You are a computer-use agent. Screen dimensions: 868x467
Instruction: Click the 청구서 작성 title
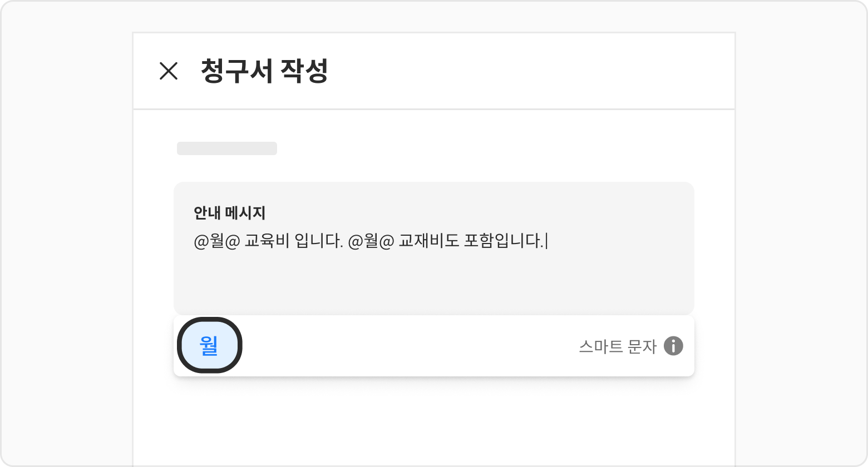tap(264, 71)
